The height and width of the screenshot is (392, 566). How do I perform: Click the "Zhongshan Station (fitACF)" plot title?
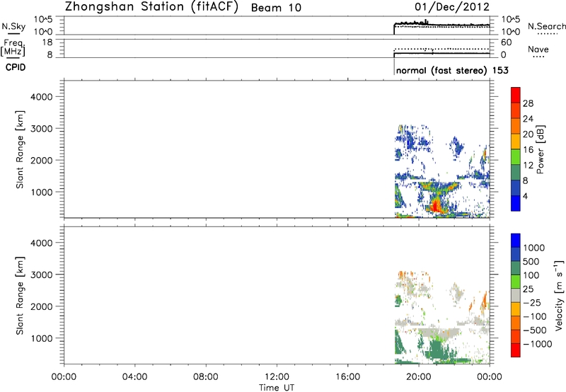[x=151, y=7]
